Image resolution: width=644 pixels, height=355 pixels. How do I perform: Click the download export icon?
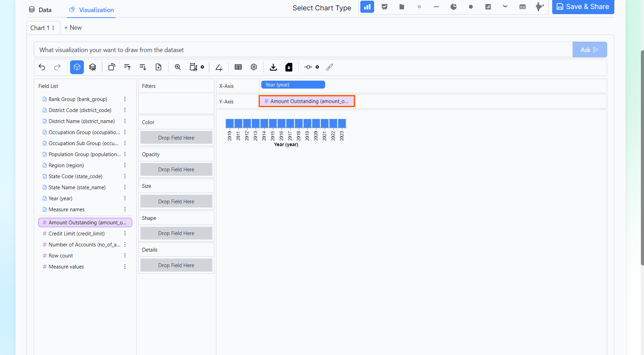point(273,67)
